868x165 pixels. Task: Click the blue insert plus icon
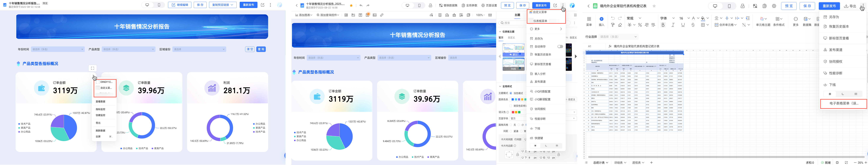coord(601,19)
